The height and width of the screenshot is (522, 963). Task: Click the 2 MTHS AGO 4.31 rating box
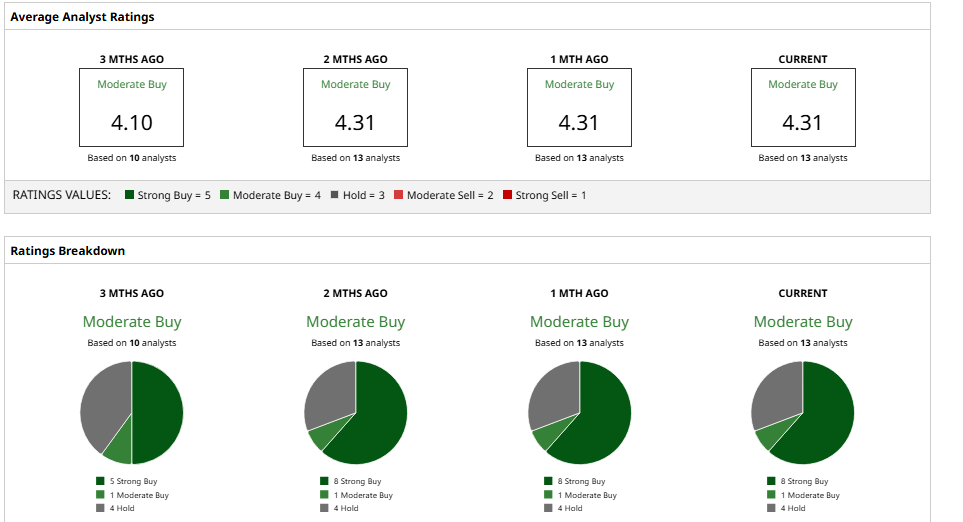[355, 108]
